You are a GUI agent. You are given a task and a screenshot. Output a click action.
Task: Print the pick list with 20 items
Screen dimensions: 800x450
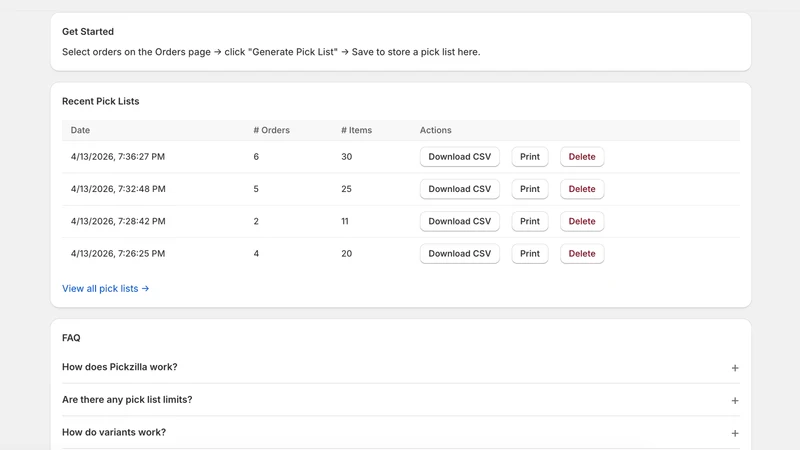tap(530, 254)
